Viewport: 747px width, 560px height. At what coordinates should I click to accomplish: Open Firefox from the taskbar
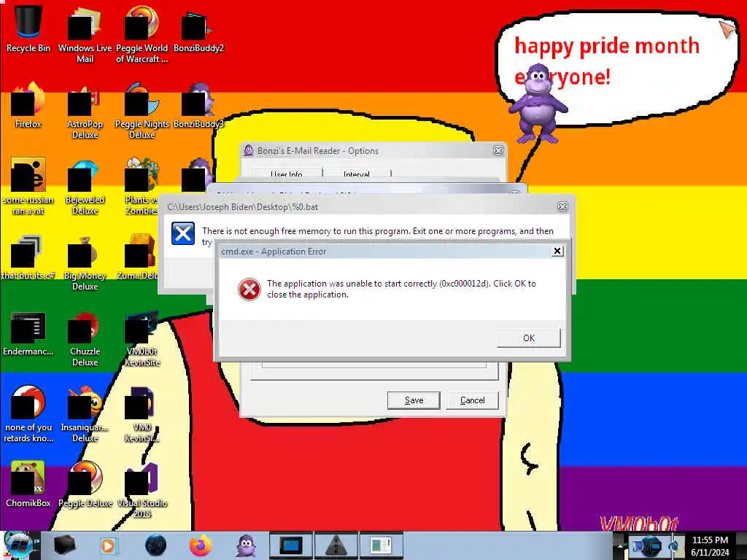[x=201, y=545]
